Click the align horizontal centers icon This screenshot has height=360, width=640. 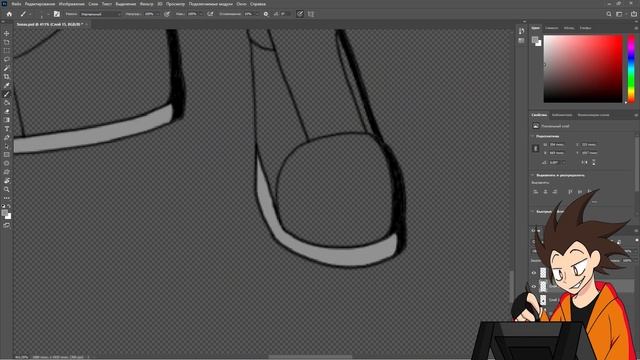[545, 191]
